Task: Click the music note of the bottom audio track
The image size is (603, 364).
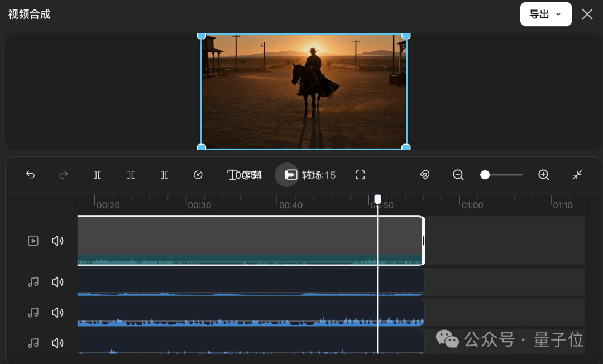Action: click(33, 343)
